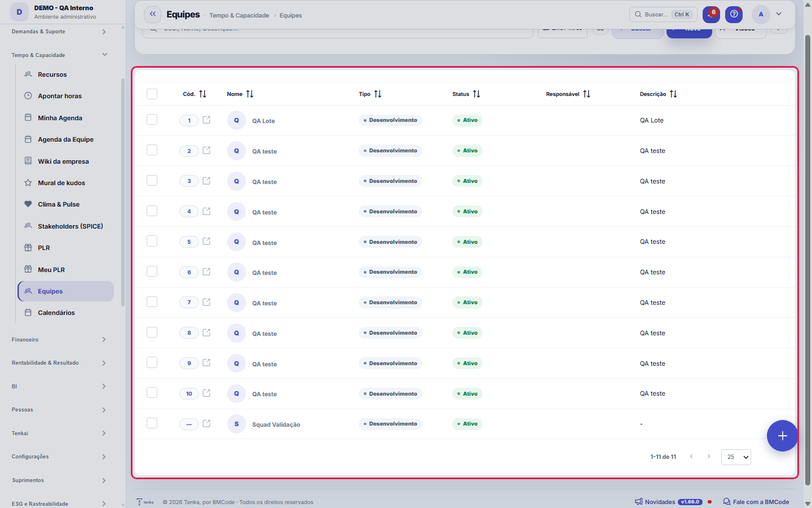Sort table by Cód. column arrows
812x508 pixels.
click(202, 94)
